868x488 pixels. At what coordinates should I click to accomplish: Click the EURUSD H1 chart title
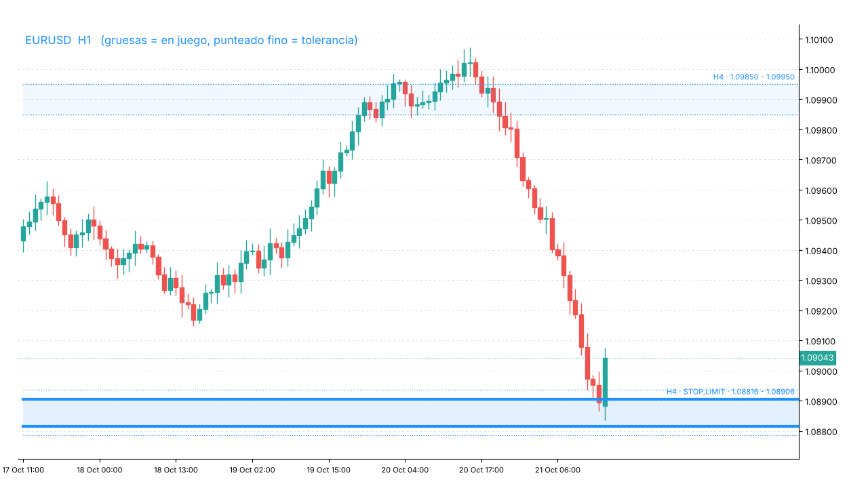pyautogui.click(x=191, y=40)
